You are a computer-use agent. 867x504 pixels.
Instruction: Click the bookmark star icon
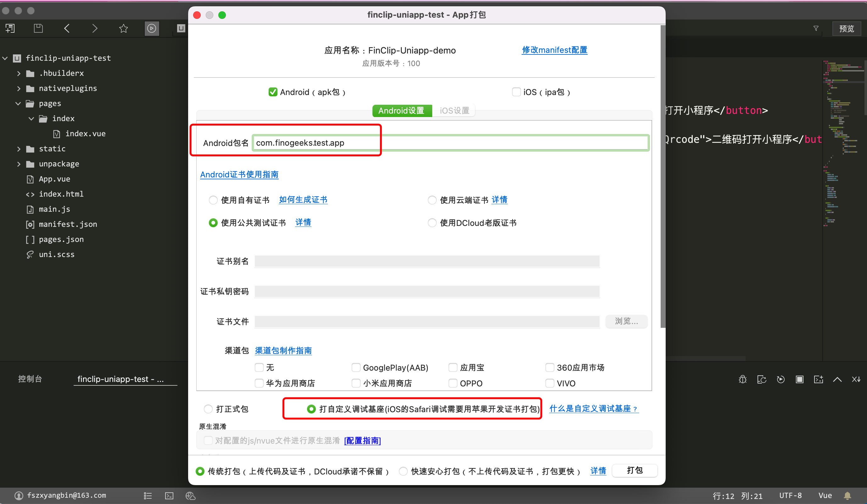(123, 28)
